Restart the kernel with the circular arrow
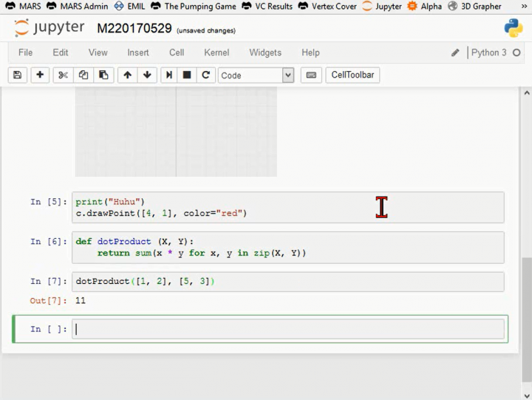Image resolution: width=532 pixels, height=400 pixels. coord(205,75)
